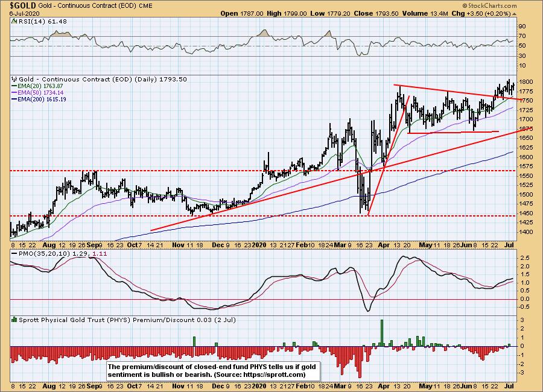Click the Sep label on the PHYS panel date axis
The height and width of the screenshot is (392, 543).
(x=92, y=385)
